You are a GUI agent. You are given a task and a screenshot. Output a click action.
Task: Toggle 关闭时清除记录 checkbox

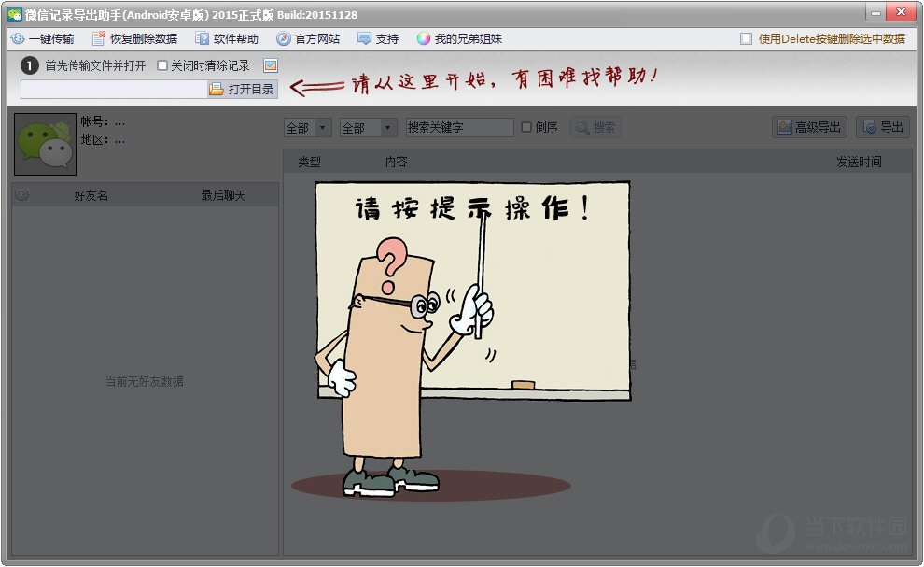162,65
